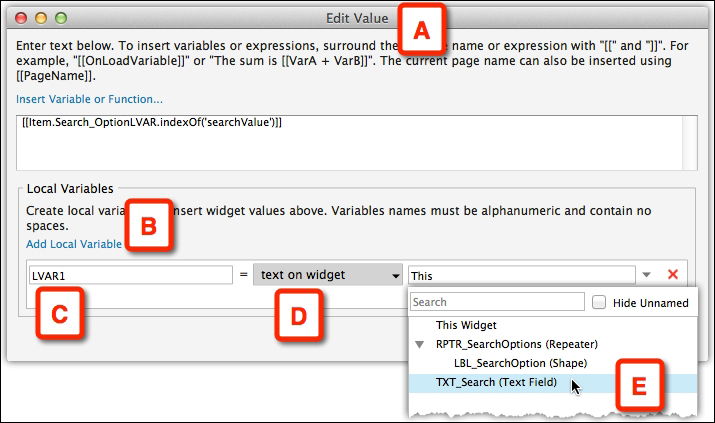Pick TXT_Search (Text Field) from list
Screen dimensions: 715x423
(x=495, y=382)
